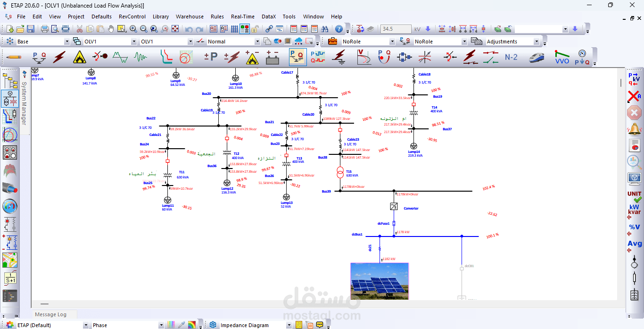Image resolution: width=644 pixels, height=329 pixels.
Task: Click the Help question mark icon
Action: pos(339,29)
